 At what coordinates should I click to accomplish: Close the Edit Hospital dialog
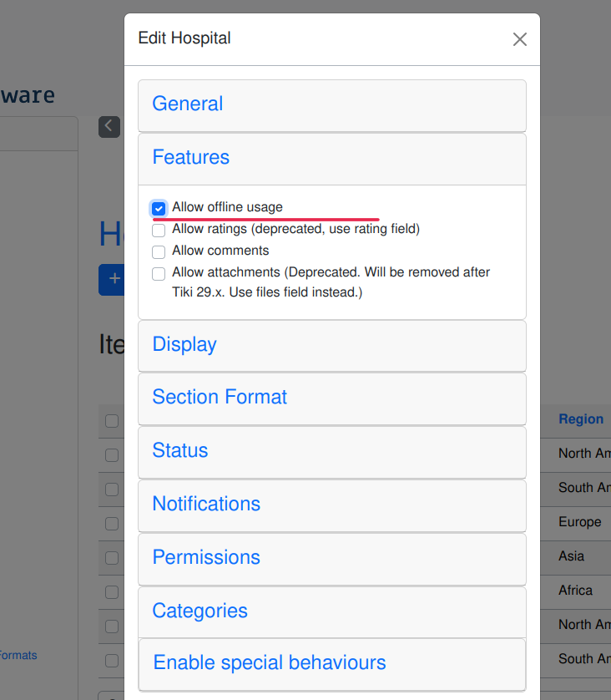point(519,39)
